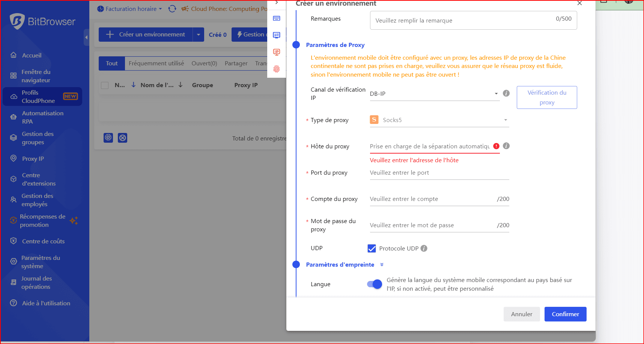644x344 pixels.
Task: Expand the Paramètres d'empreinte section
Action: pos(382,265)
